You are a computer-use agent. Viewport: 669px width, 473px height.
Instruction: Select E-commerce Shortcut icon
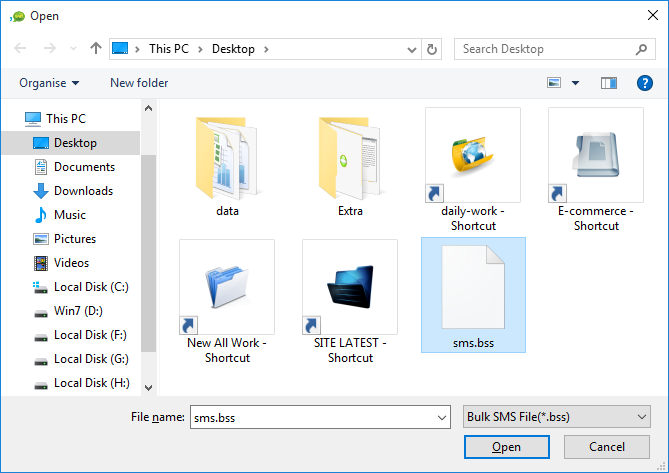pos(596,155)
